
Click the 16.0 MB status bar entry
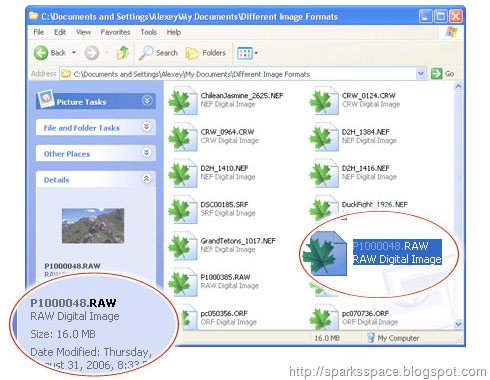[x=327, y=338]
